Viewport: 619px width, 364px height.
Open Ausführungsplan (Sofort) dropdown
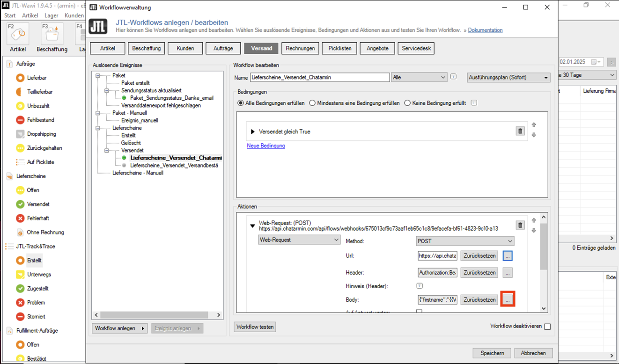coord(508,78)
